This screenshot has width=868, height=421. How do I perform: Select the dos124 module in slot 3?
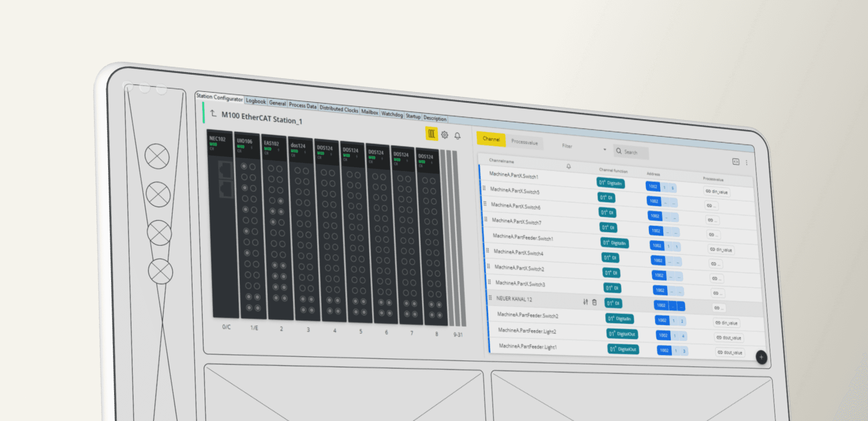304,230
